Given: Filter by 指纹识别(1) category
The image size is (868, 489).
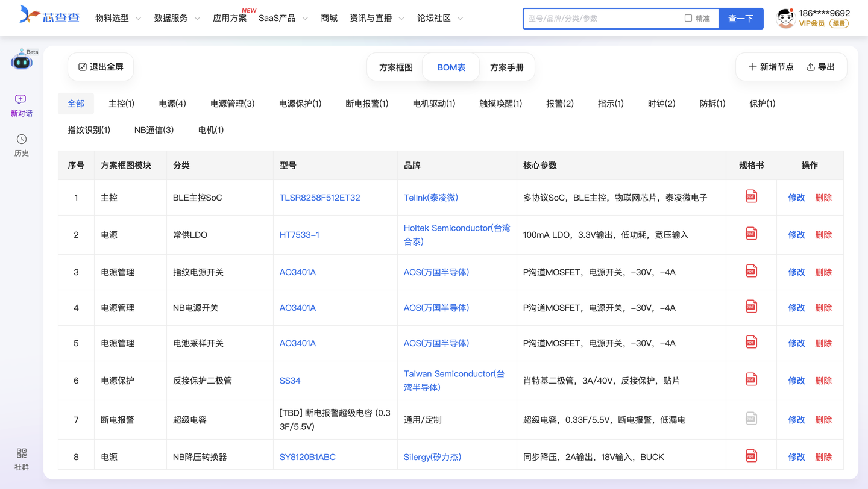Looking at the screenshot, I should (x=89, y=130).
